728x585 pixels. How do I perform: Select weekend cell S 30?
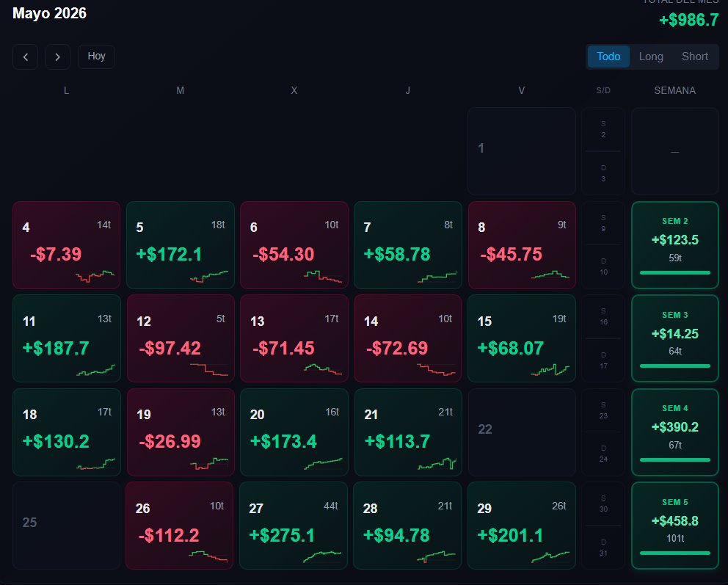tap(603, 504)
